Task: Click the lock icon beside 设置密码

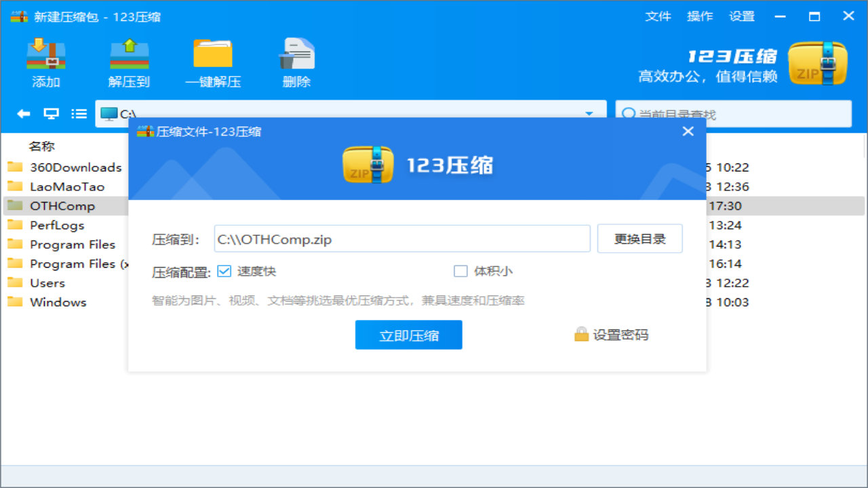Action: (580, 334)
